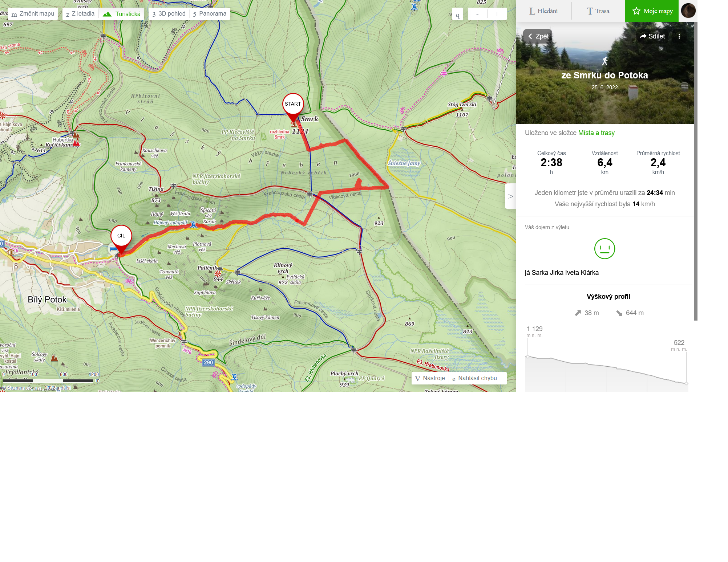Viewport: 728px width, 562px height.
Task: Select the Turistická map layer
Action: coord(122,14)
